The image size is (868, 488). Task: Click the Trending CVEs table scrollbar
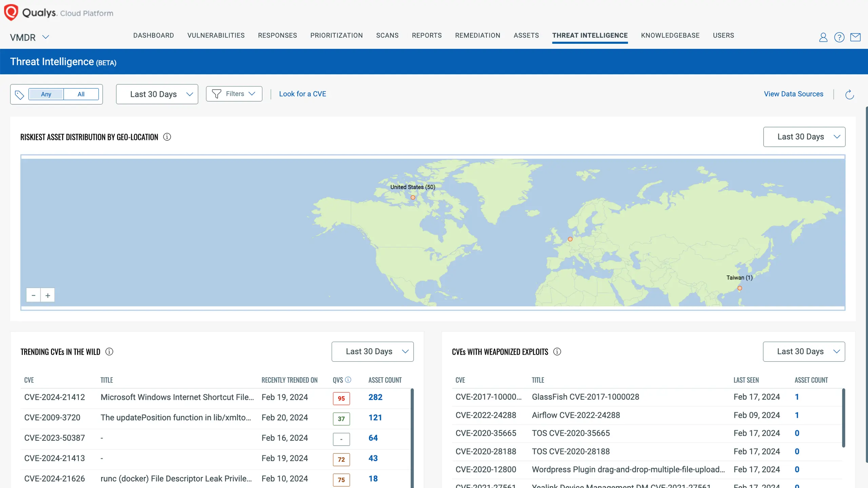(x=412, y=437)
